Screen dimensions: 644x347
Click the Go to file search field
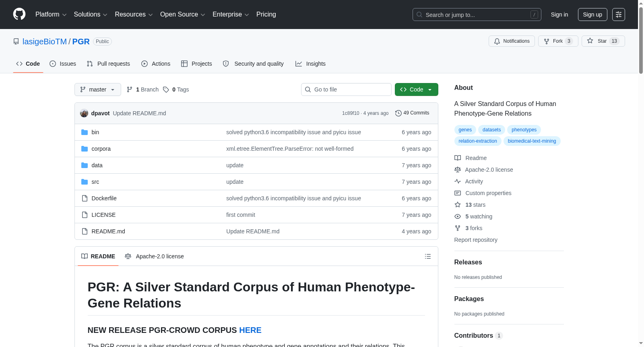click(x=346, y=89)
